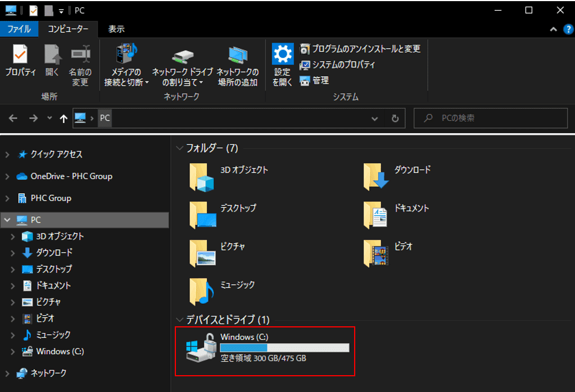Click Add network location (ネットワークの場所の追加)
The image size is (575, 392).
(238, 65)
